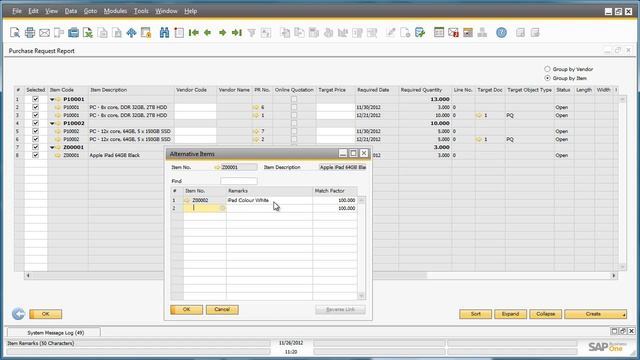Click the Collapse button

click(545, 314)
